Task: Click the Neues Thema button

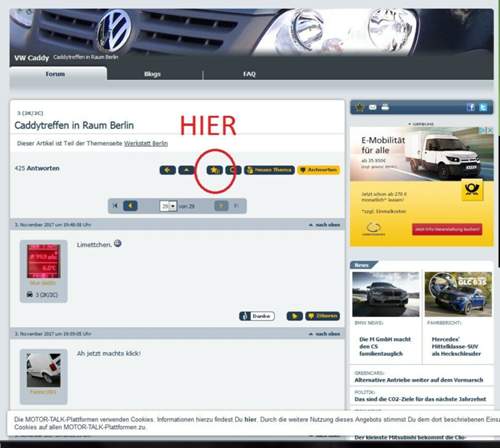Action: (x=269, y=170)
